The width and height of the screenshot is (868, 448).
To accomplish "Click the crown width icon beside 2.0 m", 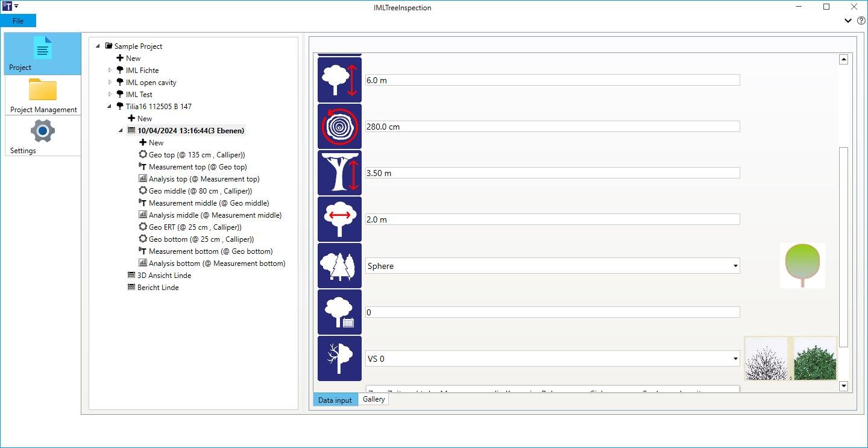I will click(x=339, y=219).
